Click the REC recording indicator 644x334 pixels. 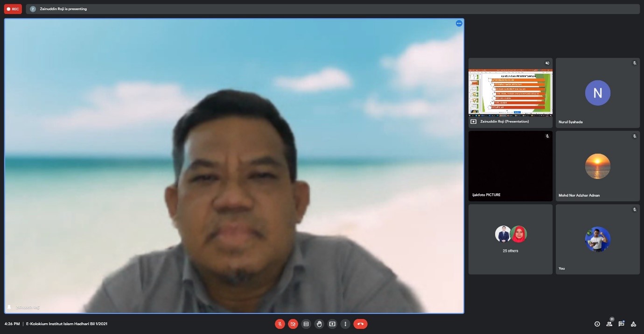(x=13, y=9)
